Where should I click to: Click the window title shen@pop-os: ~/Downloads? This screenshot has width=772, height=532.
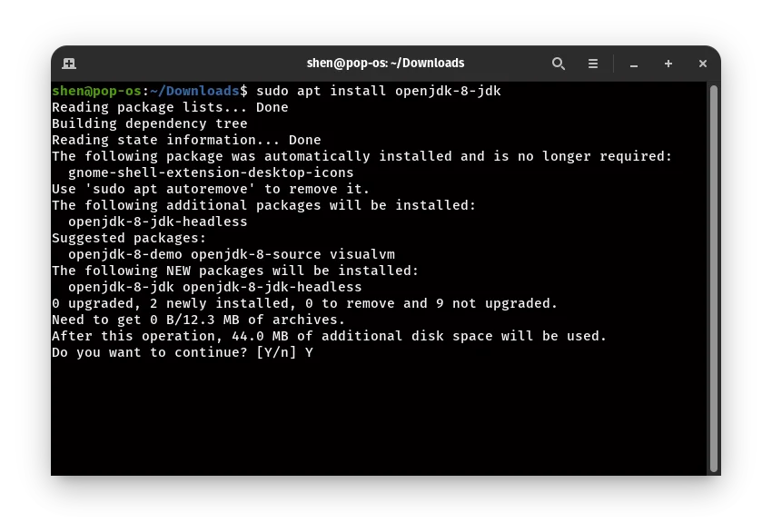coord(385,63)
